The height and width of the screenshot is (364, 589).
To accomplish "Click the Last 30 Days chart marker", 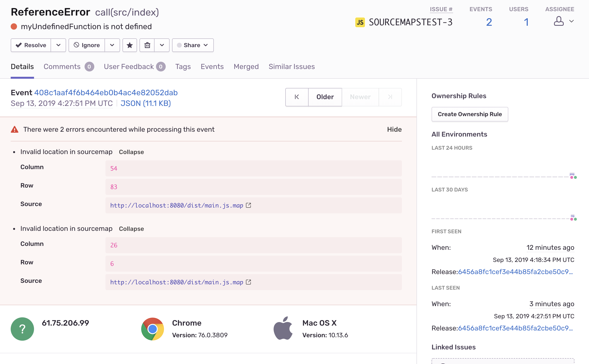I will pyautogui.click(x=573, y=218).
